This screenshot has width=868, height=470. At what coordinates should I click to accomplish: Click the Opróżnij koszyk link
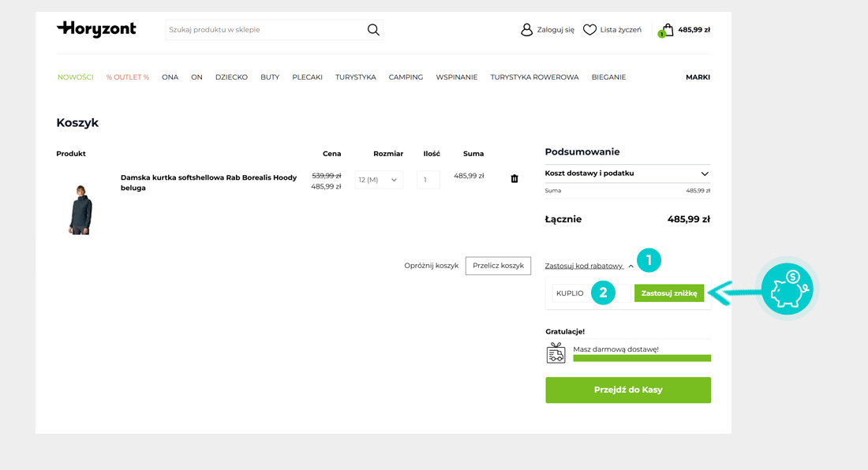431,266
